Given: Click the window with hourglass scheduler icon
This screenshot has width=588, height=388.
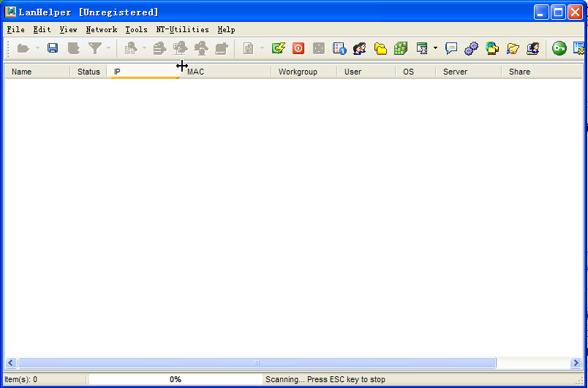Looking at the screenshot, I should (x=423, y=48).
